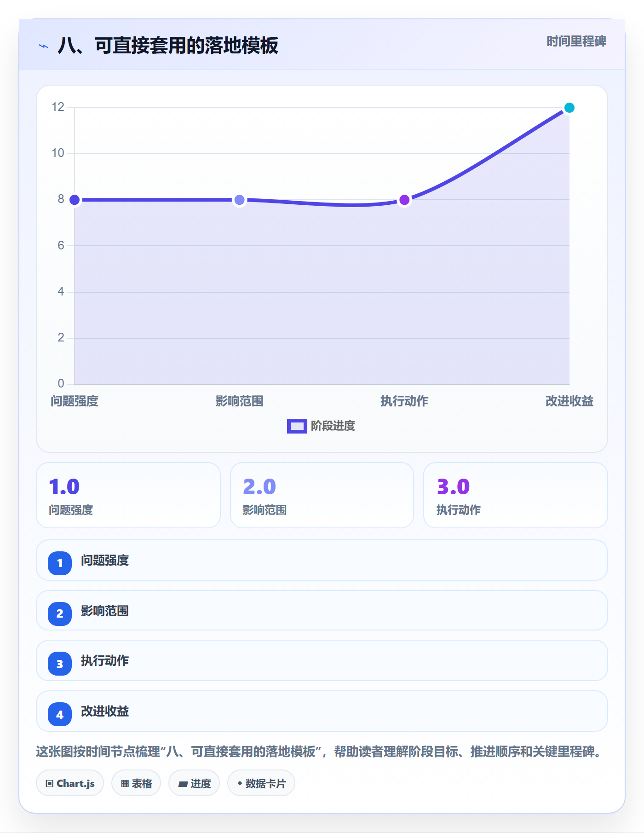Screen dimensions: 644x833
Task: Click the 2.0 影响范围 data card
Action: 322,495
